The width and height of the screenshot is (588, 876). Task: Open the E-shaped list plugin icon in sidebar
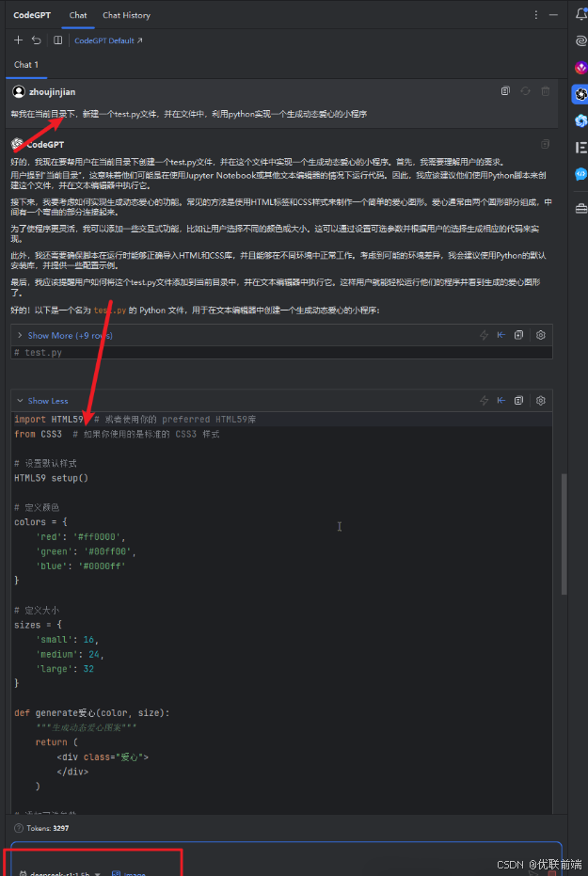click(580, 148)
